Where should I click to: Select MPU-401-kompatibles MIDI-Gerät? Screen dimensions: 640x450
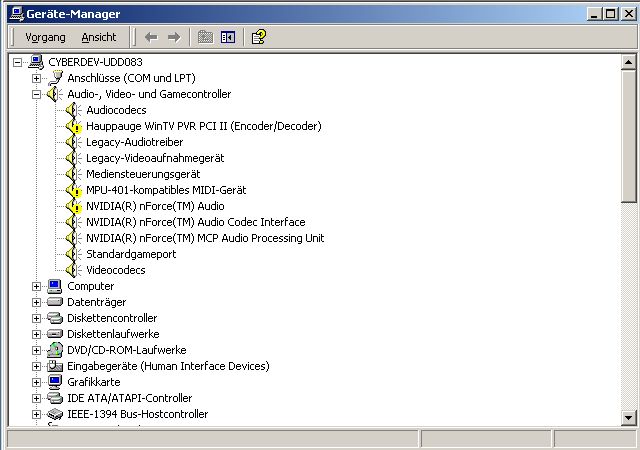(166, 190)
